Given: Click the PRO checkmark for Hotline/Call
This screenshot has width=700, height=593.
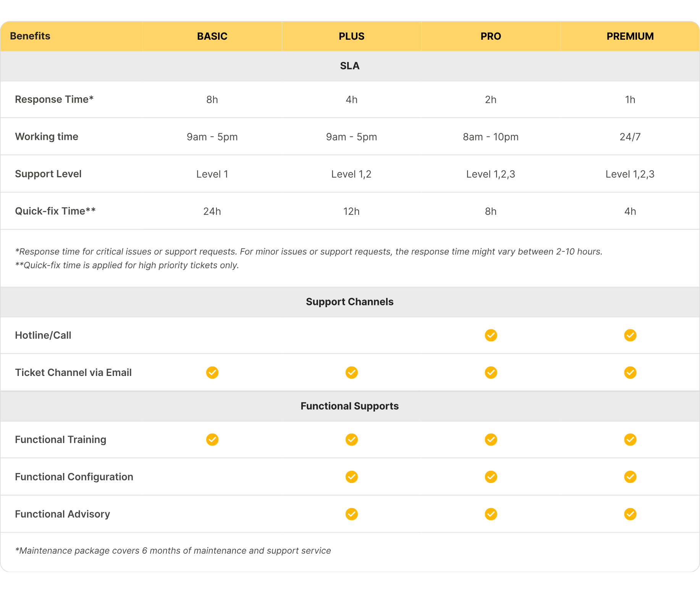Looking at the screenshot, I should tap(491, 335).
